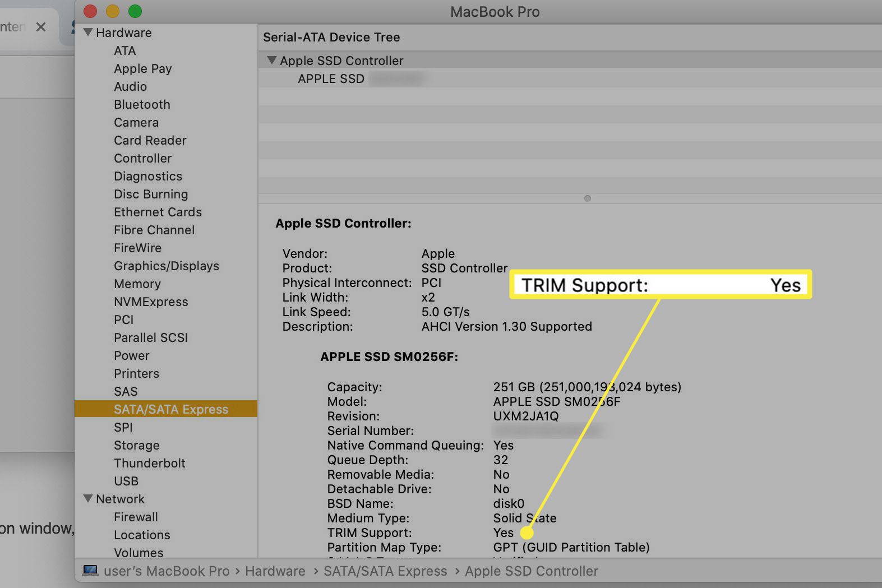The image size is (882, 588).
Task: Click Hardware in the path bar
Action: pos(275,571)
